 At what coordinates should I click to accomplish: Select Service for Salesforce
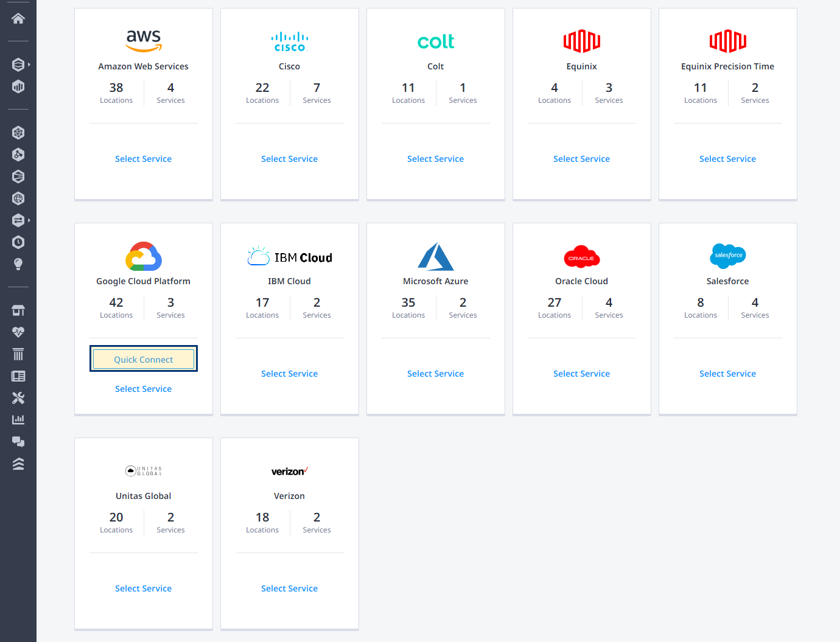coord(728,374)
